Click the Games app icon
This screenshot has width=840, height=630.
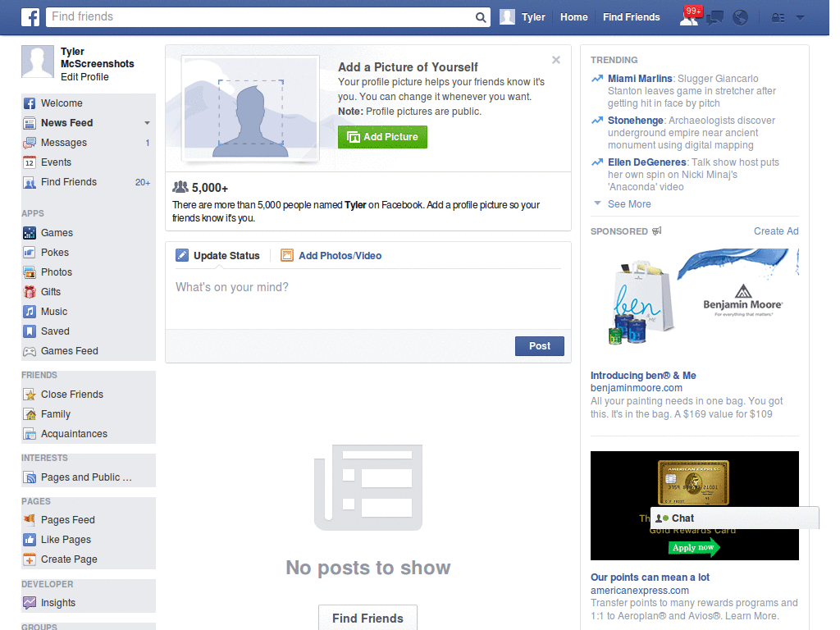(30, 233)
